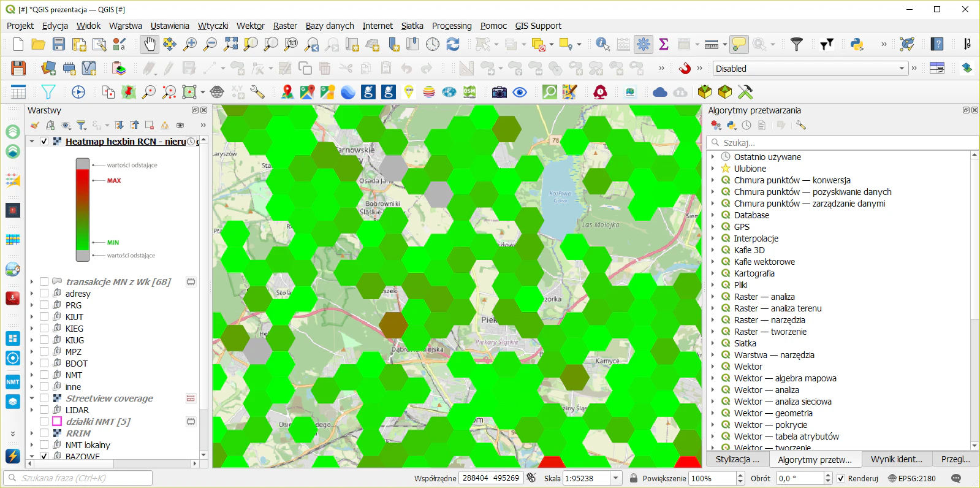Viewport: 980px width, 488px height.
Task: Show the KIUT layer group
Action: pyautogui.click(x=44, y=317)
